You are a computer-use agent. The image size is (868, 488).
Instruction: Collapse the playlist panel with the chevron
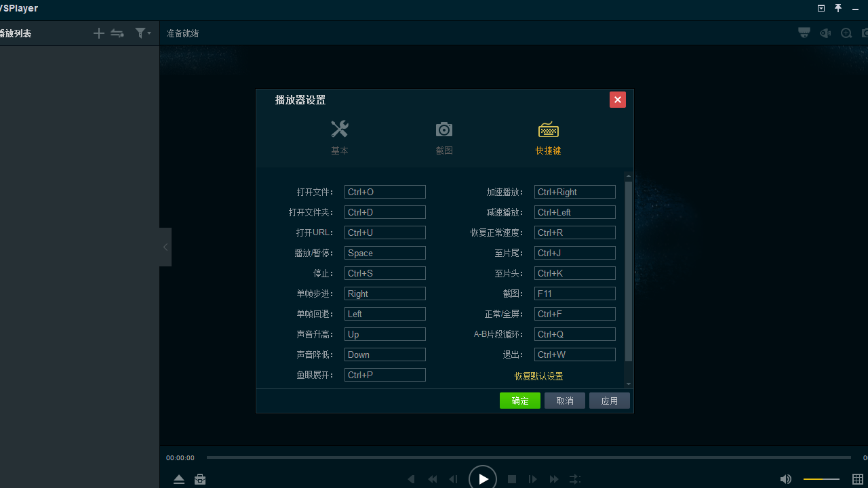click(165, 247)
